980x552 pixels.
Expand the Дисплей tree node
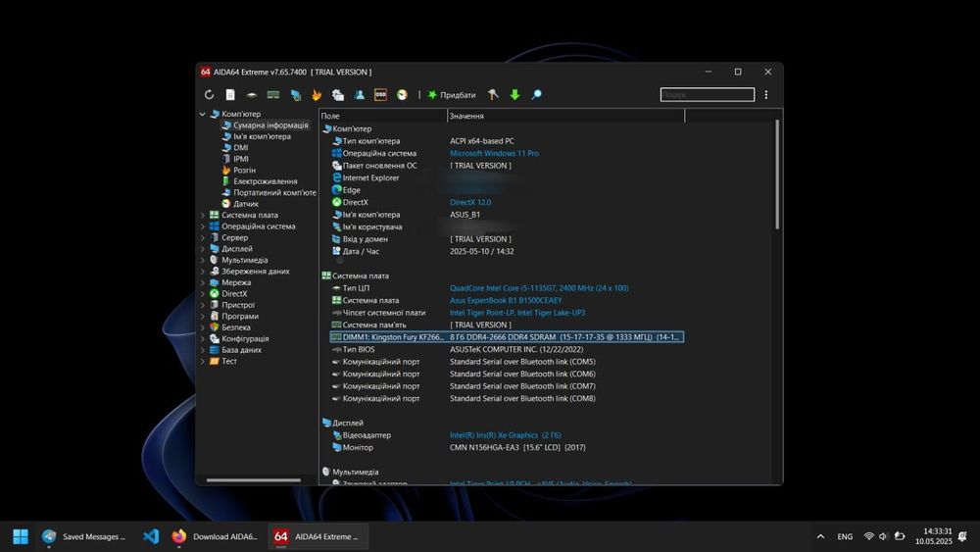click(203, 249)
